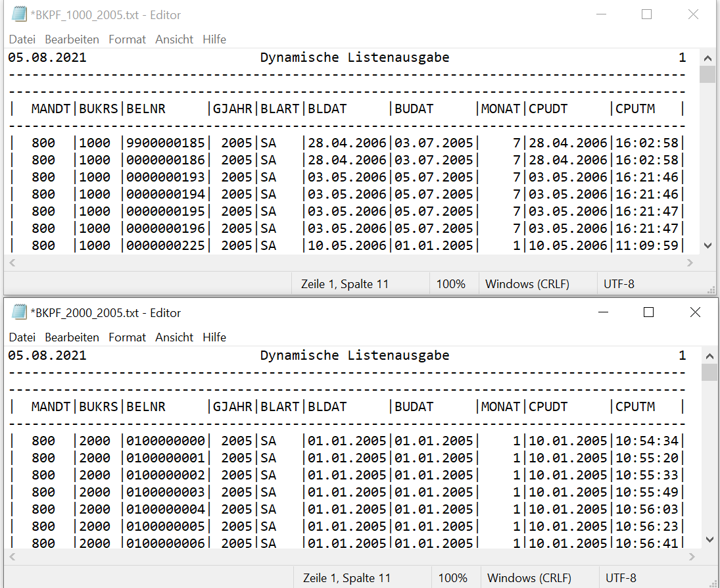Maximize the BKPF_2000_2005.txt editor window
Image resolution: width=720 pixels, height=588 pixels.
(x=648, y=312)
